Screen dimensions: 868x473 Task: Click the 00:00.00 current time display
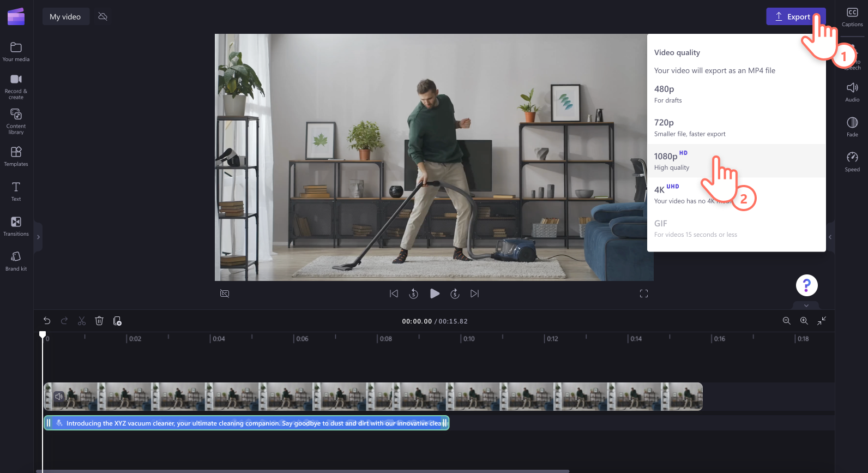pos(417,321)
